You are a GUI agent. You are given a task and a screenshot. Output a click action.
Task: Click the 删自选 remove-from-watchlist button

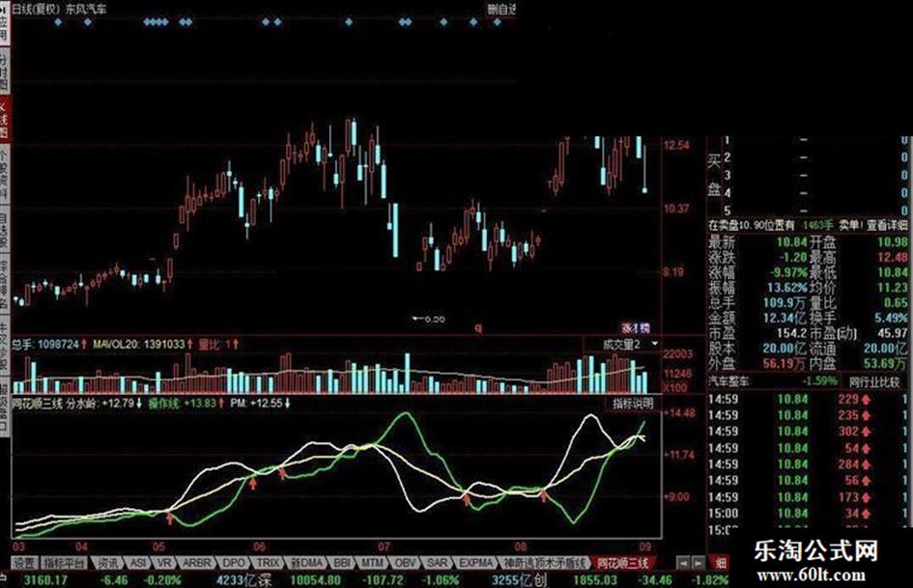point(501,9)
